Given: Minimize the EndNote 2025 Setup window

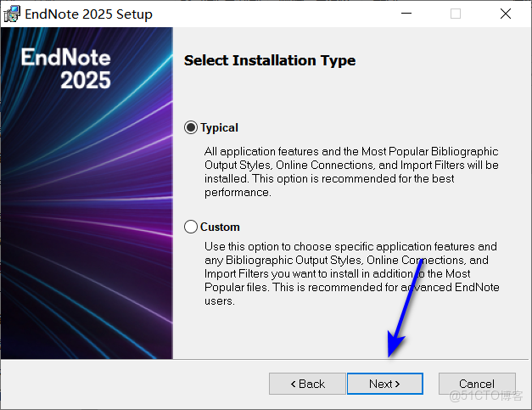Looking at the screenshot, I should coord(406,14).
